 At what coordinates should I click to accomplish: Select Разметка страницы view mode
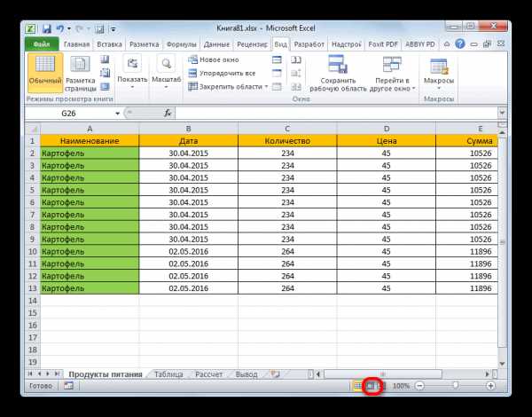pyautogui.click(x=81, y=73)
